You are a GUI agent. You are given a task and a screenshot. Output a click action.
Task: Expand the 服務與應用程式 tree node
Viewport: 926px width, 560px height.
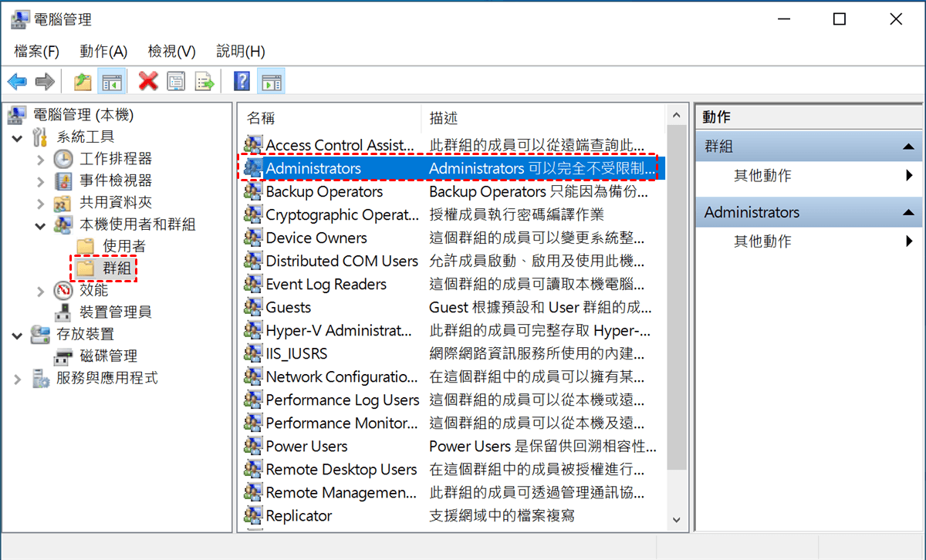(17, 378)
